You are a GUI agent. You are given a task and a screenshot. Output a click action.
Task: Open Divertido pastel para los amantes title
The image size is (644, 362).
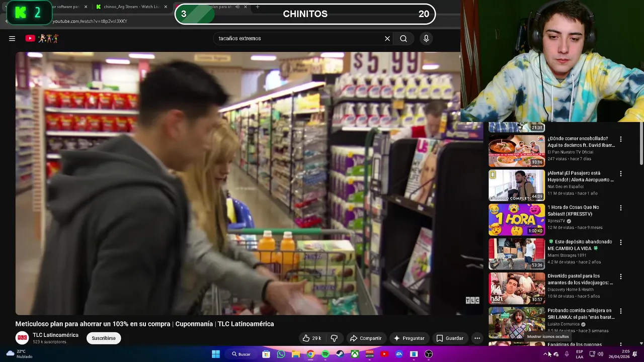580,279
